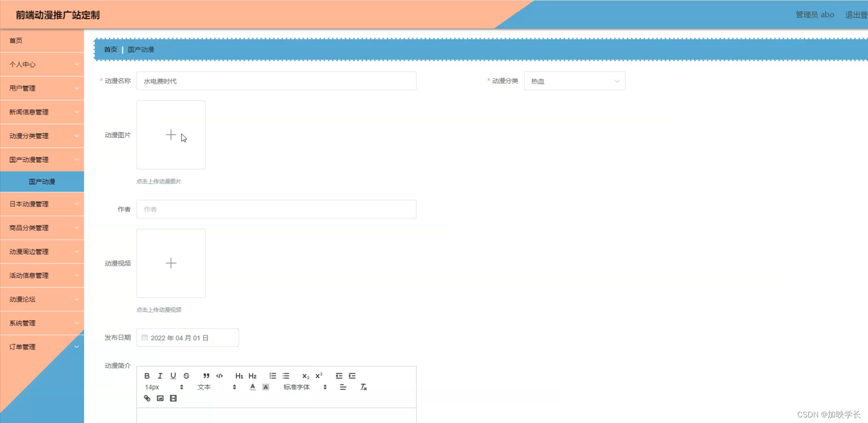Open the 动漫分类 dropdown showing 热血
This screenshot has width=868, height=423.
[574, 81]
